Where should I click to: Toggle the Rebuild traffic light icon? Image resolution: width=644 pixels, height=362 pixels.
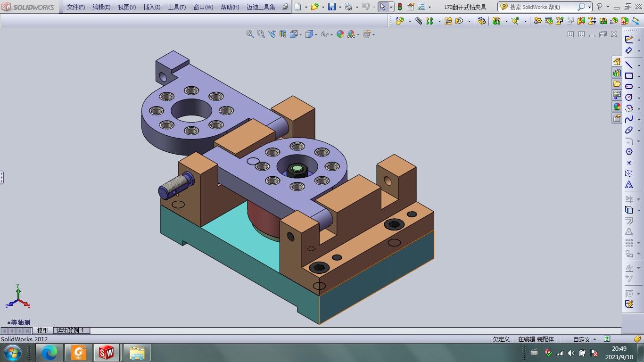(x=400, y=7)
